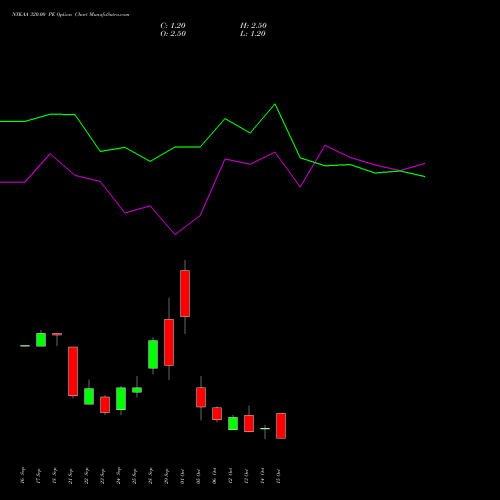500x500 pixels.
Task: Click the purple indicator line's lowest trough
Action: coord(175,234)
